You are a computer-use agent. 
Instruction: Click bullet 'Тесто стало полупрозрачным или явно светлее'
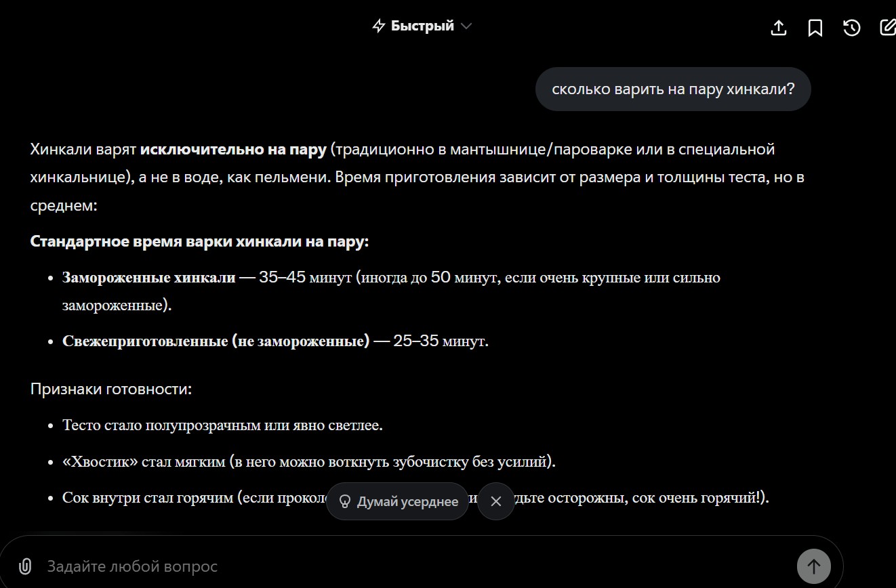(x=222, y=425)
